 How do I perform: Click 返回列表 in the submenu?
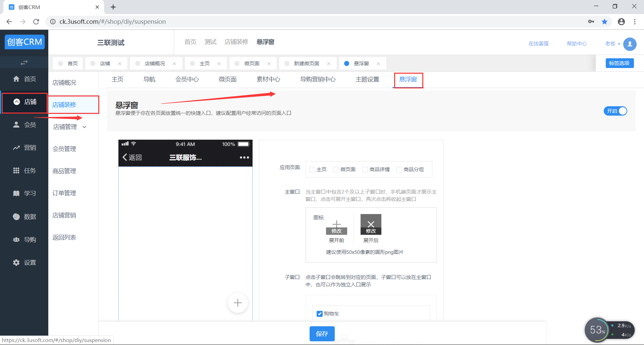64,237
